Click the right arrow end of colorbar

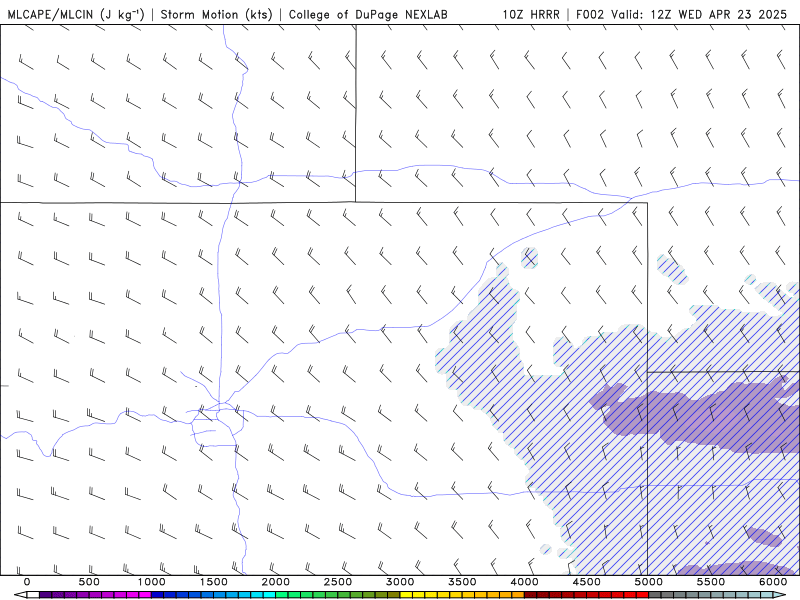[780, 594]
